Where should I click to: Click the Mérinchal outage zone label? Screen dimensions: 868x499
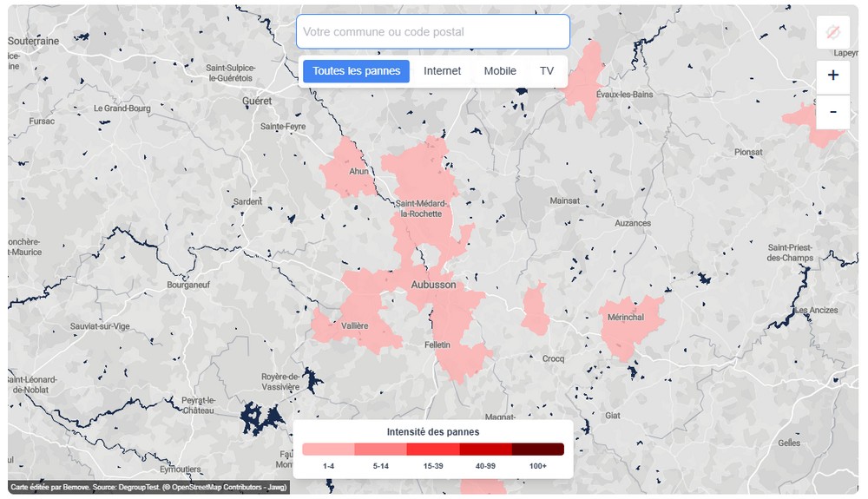(x=626, y=317)
